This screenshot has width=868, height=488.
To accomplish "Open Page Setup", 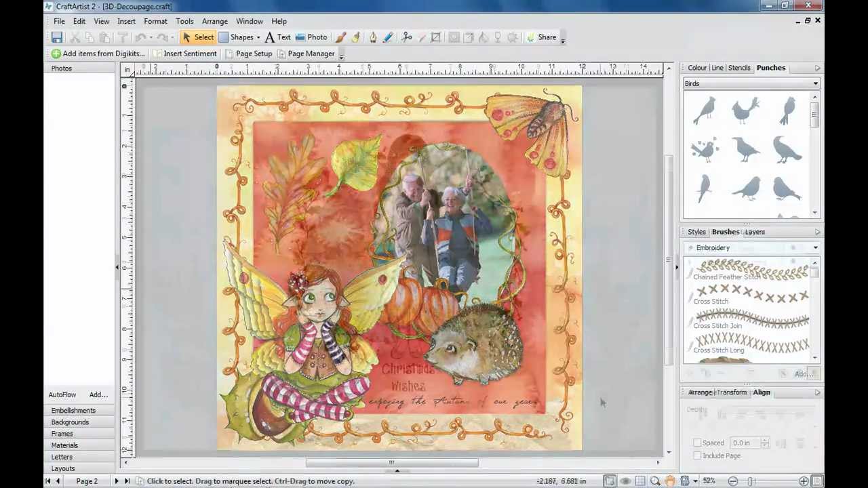I will (248, 54).
